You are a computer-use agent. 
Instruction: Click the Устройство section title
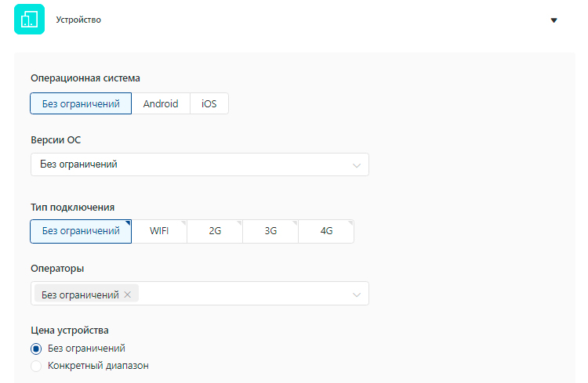[x=78, y=20]
